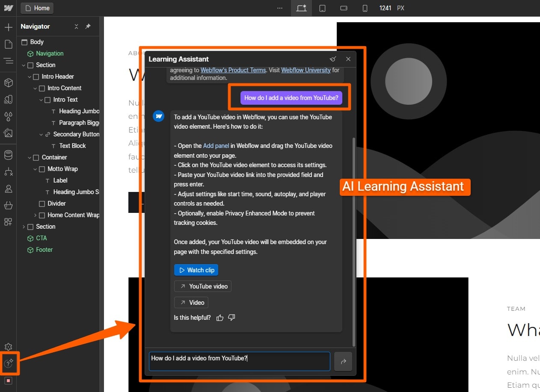Click the Learning Assistant chat scrollbar
540x392 pixels.
(353, 242)
